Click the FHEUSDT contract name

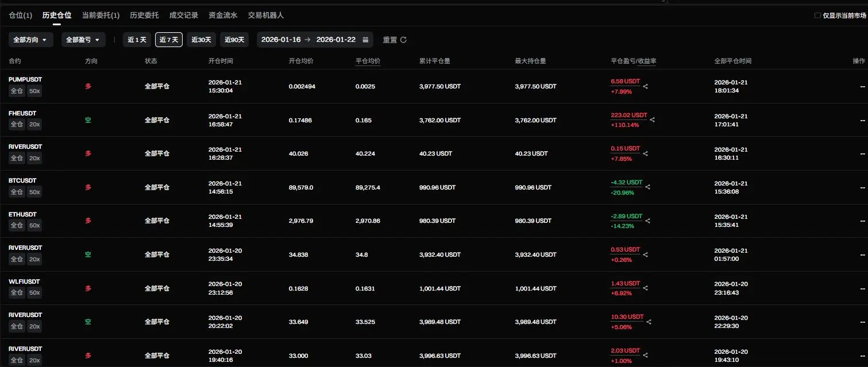[x=22, y=113]
